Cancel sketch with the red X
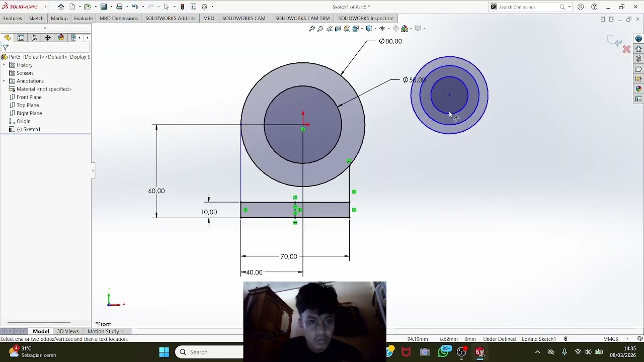Viewport: 644px width, 362px height. (626, 49)
